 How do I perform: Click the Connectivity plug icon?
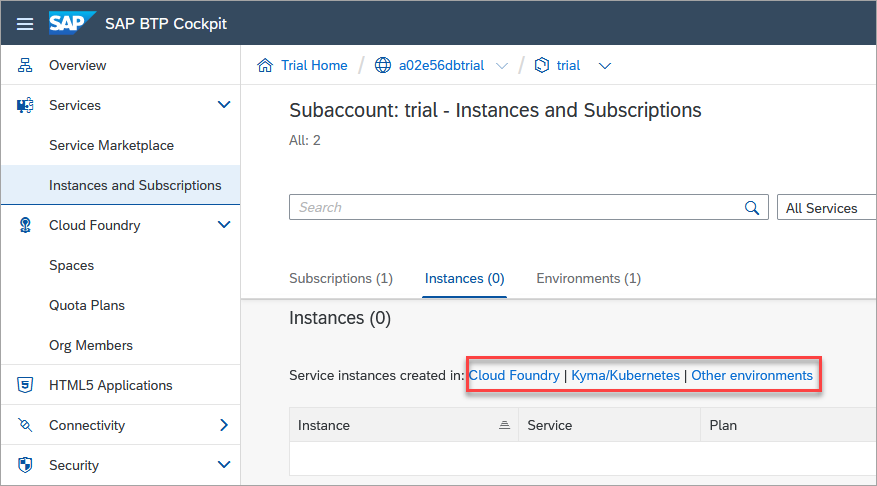[x=25, y=425]
